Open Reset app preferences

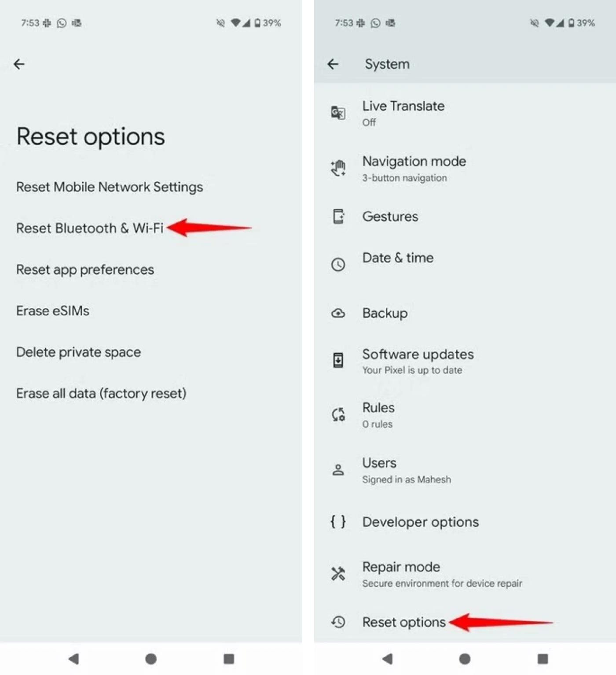pyautogui.click(x=85, y=269)
